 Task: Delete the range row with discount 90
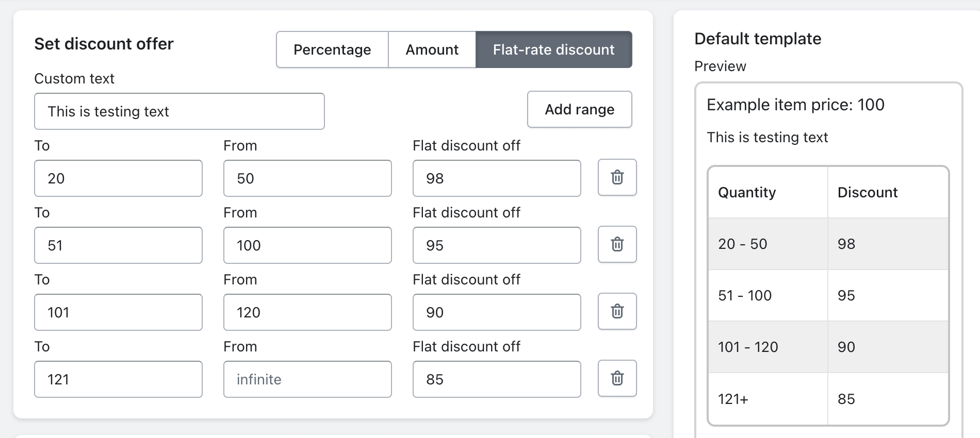tap(617, 312)
